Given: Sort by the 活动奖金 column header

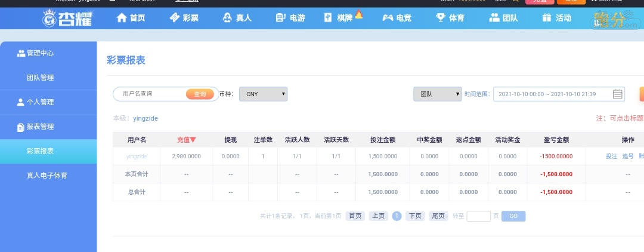Looking at the screenshot, I should click(507, 140).
